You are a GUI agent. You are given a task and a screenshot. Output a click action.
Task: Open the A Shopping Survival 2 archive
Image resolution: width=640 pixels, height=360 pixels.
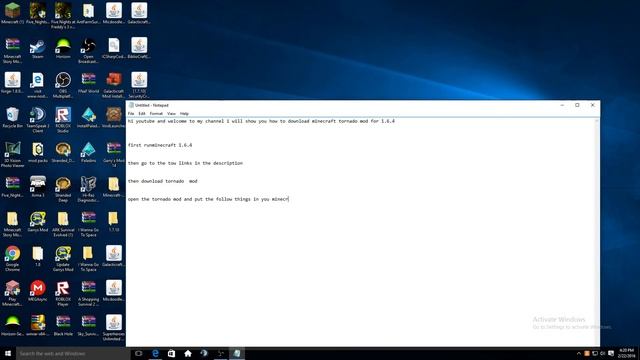(88, 293)
